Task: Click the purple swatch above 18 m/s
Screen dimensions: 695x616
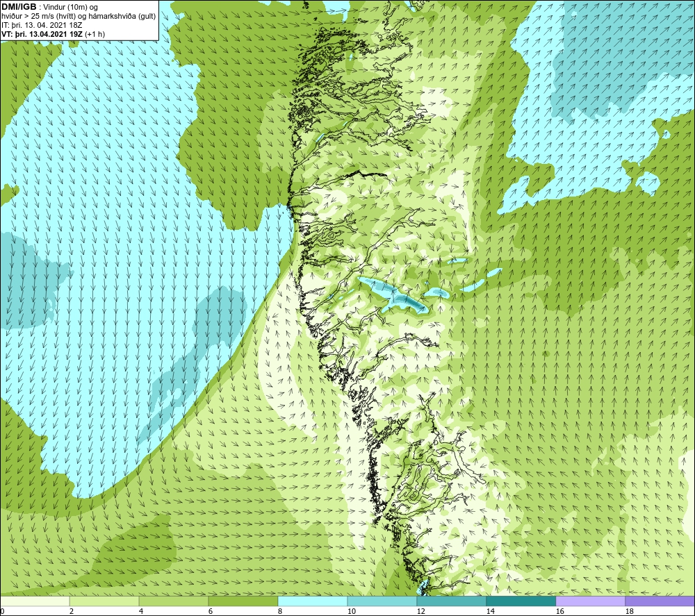Action: tap(660, 601)
